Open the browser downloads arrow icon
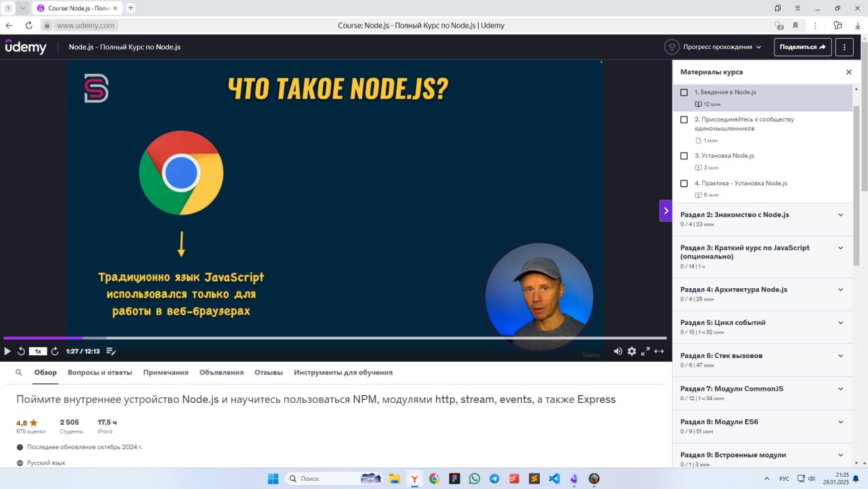The height and width of the screenshot is (489, 868). pyautogui.click(x=858, y=25)
